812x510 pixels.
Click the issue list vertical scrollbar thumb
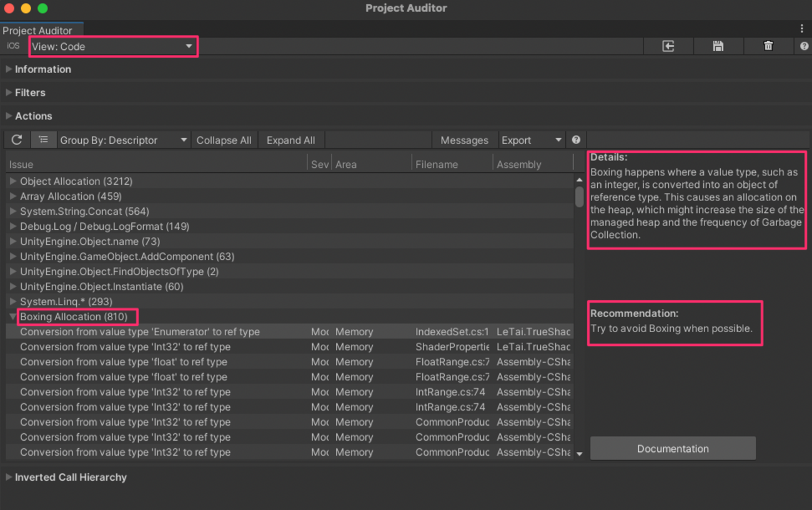coord(579,197)
